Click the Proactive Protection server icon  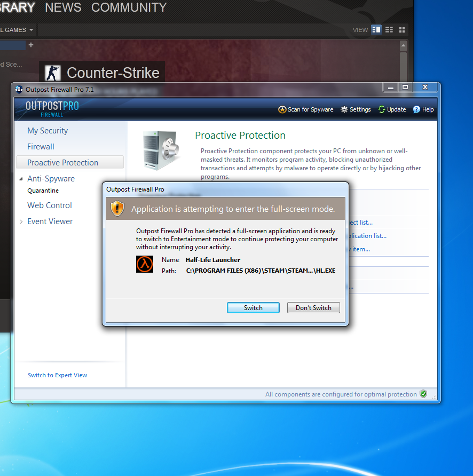[x=161, y=150]
